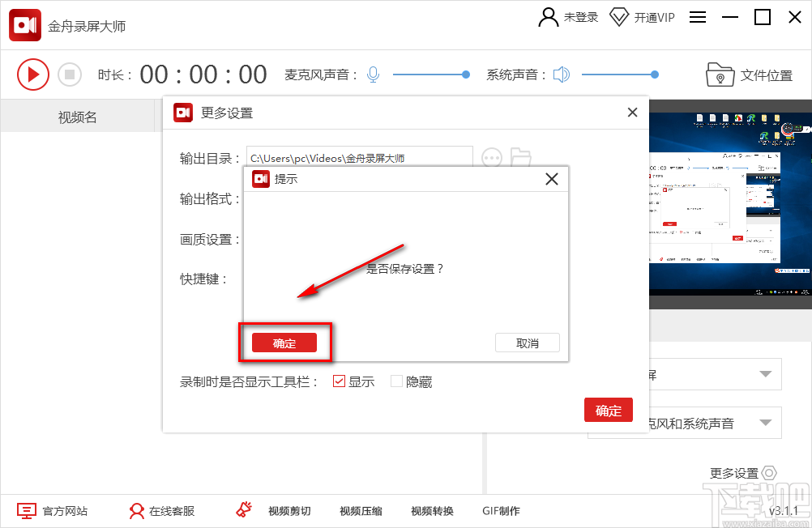
Task: Adjust the system sound volume slider
Action: click(620, 75)
